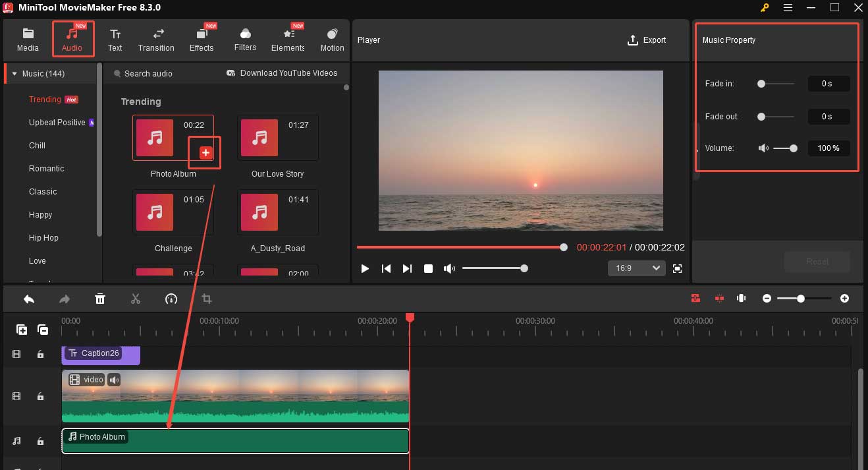Toggle the first red snapping icon in timeline toolbar
Screen dimensions: 868x470
(x=695, y=299)
